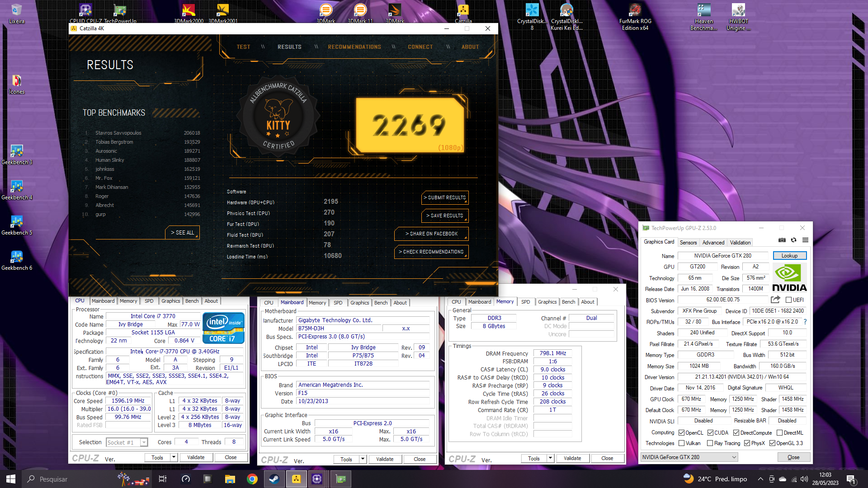
Task: Open the GPU-Z hamburger menu
Action: tap(805, 240)
